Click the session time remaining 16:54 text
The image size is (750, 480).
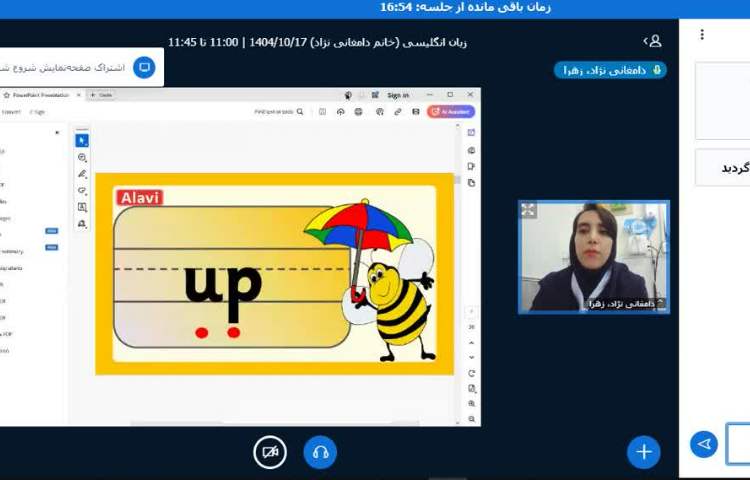pyautogui.click(x=465, y=7)
